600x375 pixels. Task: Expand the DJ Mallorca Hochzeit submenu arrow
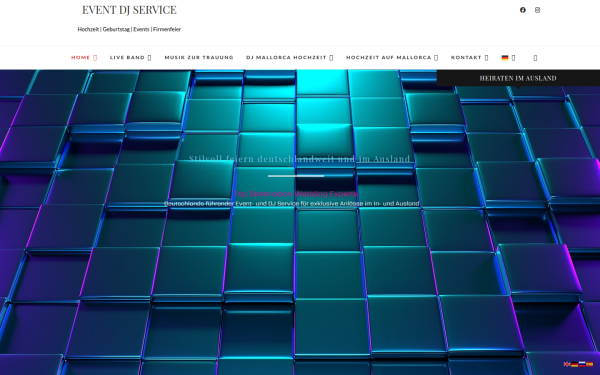tap(331, 58)
